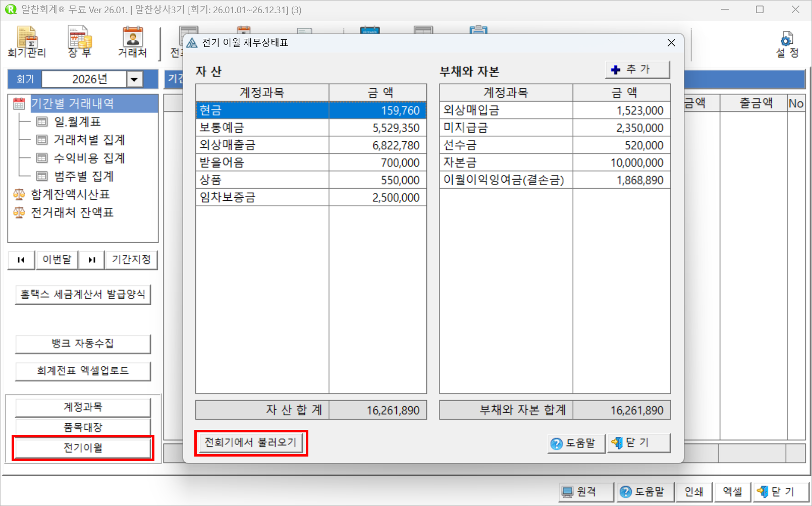Click 전회기에서 불러오기 button
This screenshot has height=506, width=812.
(251, 442)
